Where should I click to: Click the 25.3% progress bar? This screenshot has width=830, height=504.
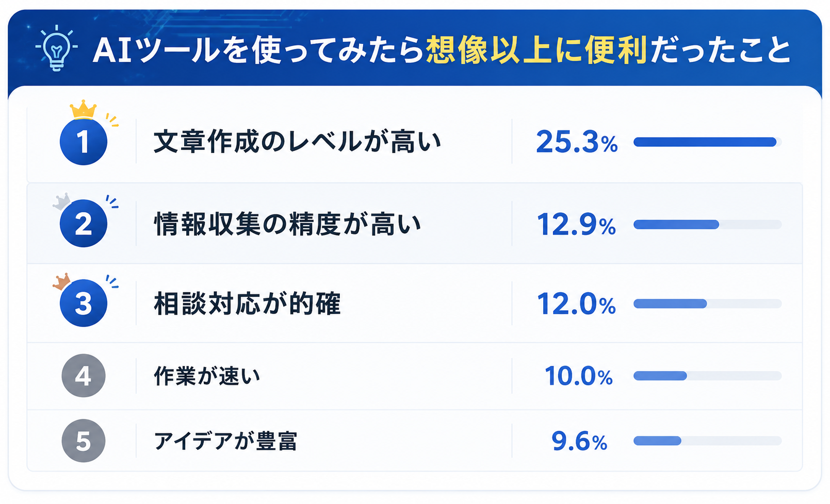[707, 142]
